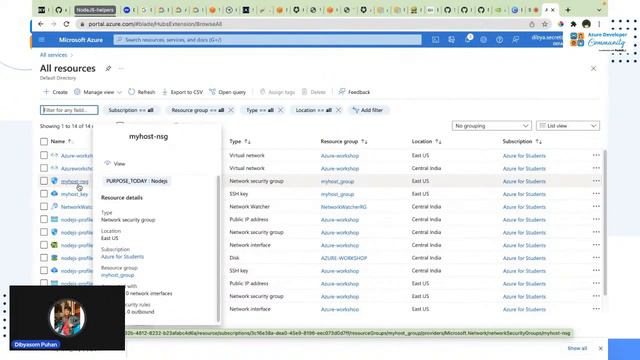
Task: Open the notifications bell
Action: [x=468, y=39]
